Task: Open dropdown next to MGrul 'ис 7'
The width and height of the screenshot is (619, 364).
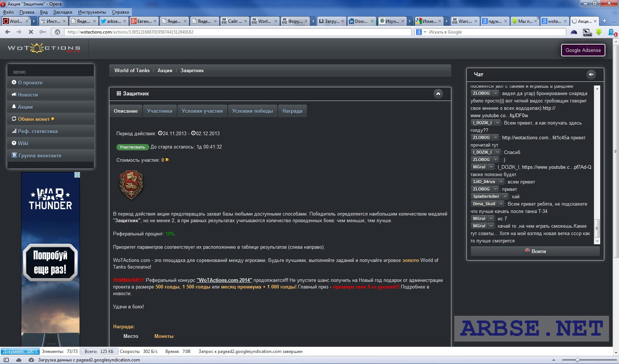Action: coord(491,218)
